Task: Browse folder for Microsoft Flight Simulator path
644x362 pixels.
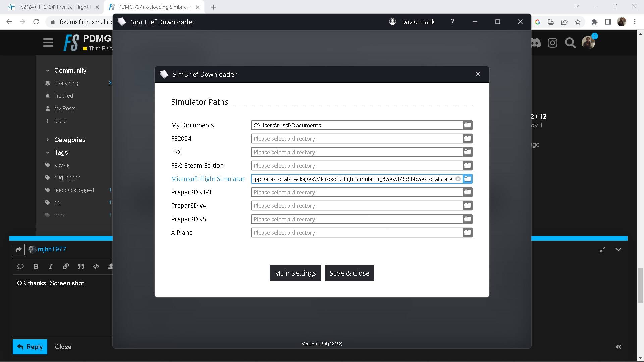Action: pos(467,179)
